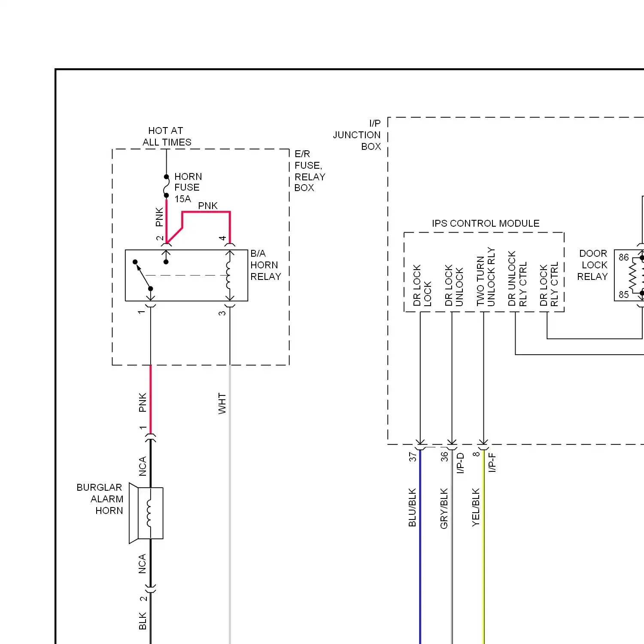Click the 'E/R FUSE, RELAY BOX' label
The image size is (644, 644).
point(310,171)
